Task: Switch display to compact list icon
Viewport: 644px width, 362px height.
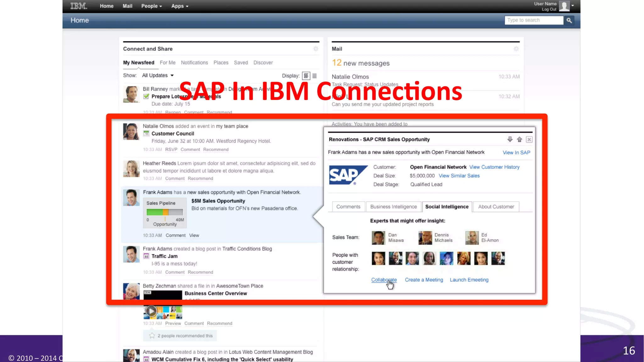Action: click(x=314, y=76)
